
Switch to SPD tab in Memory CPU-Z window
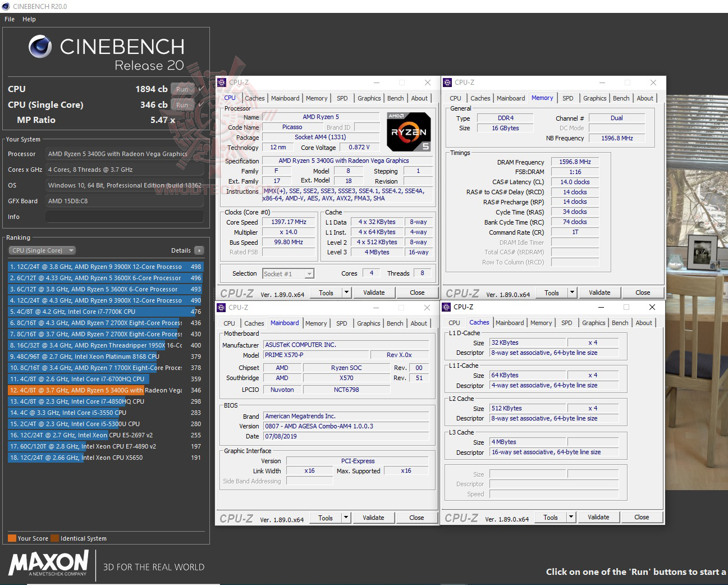click(568, 98)
